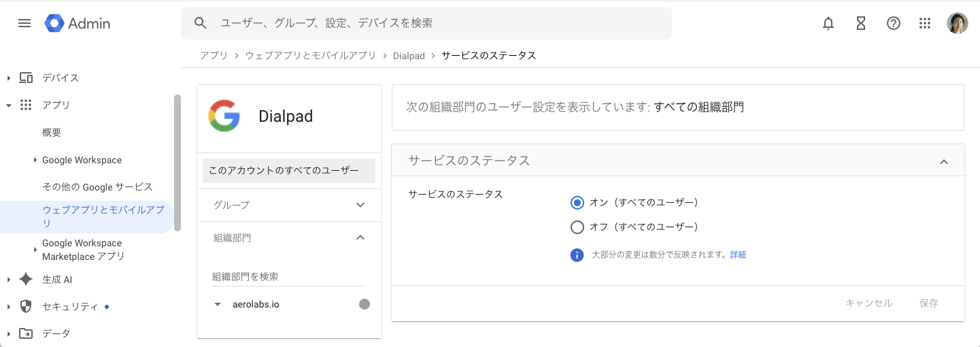Collapse the サービスのステータス panel
This screenshot has height=347, width=980.
(943, 161)
